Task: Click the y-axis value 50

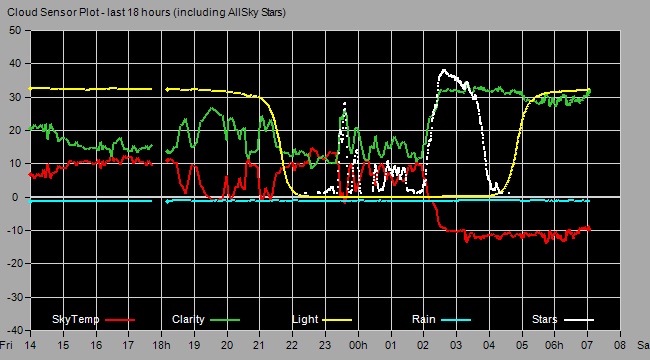Action: pyautogui.click(x=15, y=30)
